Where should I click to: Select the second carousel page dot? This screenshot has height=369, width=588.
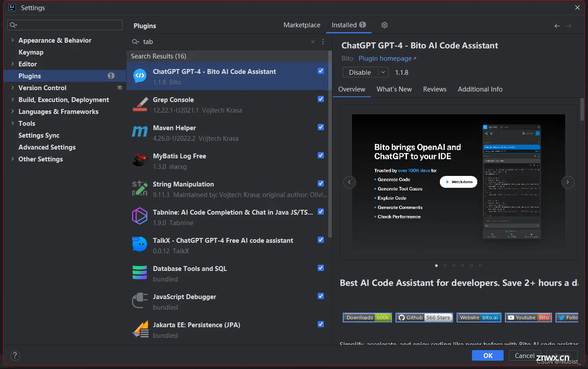click(445, 266)
